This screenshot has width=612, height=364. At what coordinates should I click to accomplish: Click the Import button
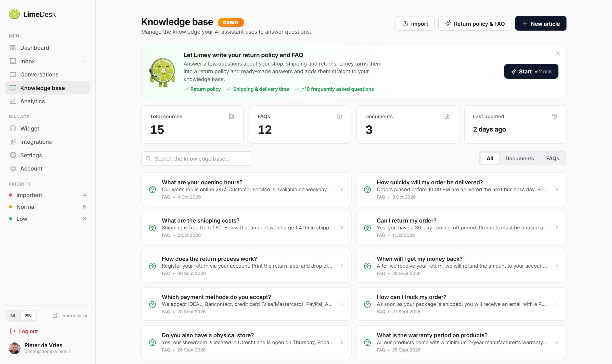[415, 23]
